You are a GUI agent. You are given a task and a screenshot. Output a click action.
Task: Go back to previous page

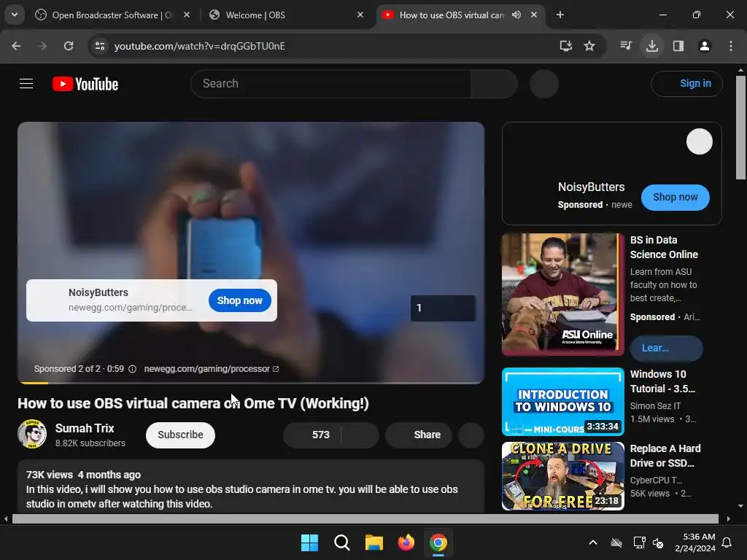pos(16,46)
